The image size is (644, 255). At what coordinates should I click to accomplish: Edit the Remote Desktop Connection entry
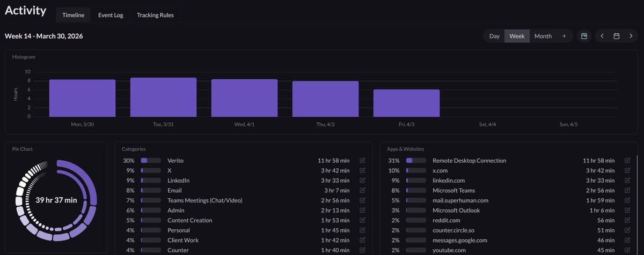[x=627, y=161]
